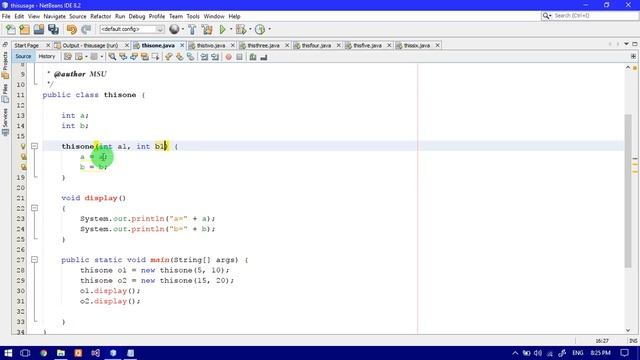Click the hint lightbulb on the constructor line
The height and width of the screenshot is (360, 640).
(x=23, y=146)
